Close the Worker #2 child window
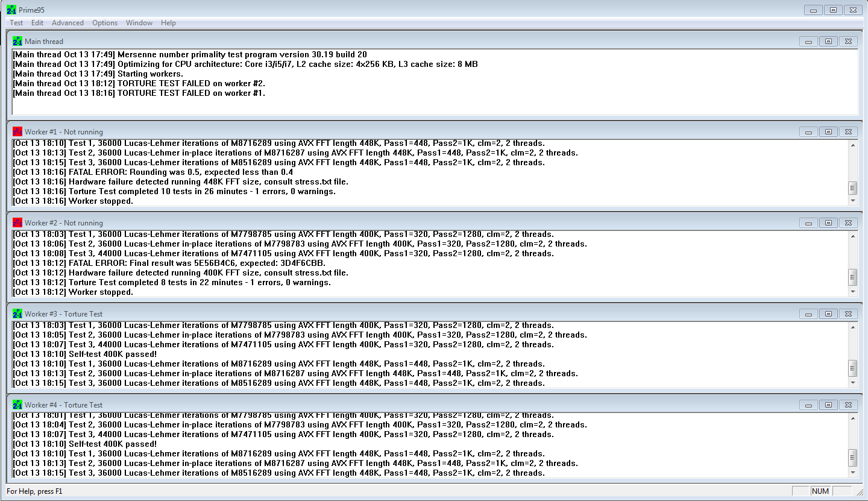Viewport: 868px width, 501px height. pyautogui.click(x=848, y=223)
